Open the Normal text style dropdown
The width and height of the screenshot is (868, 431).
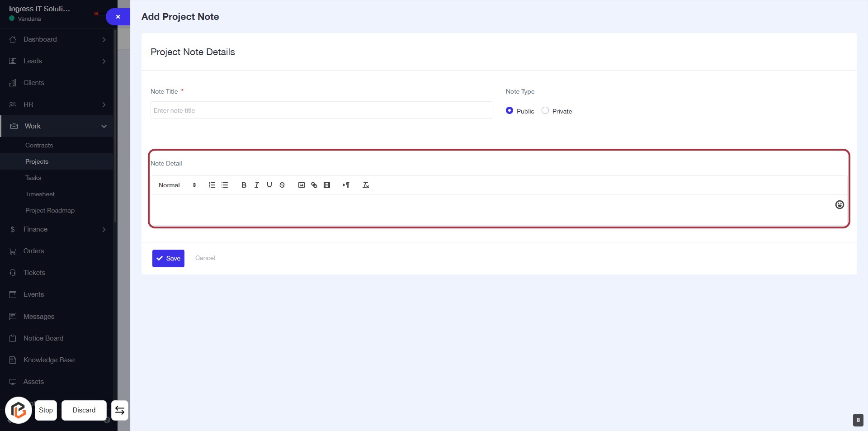pyautogui.click(x=177, y=185)
